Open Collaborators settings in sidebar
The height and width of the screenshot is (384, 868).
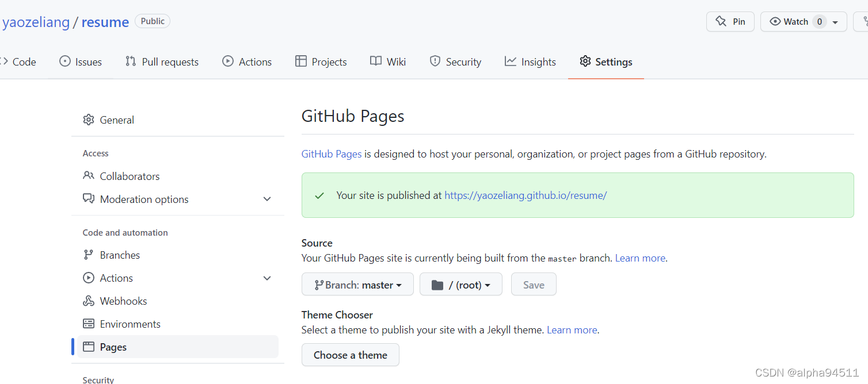click(x=178, y=176)
